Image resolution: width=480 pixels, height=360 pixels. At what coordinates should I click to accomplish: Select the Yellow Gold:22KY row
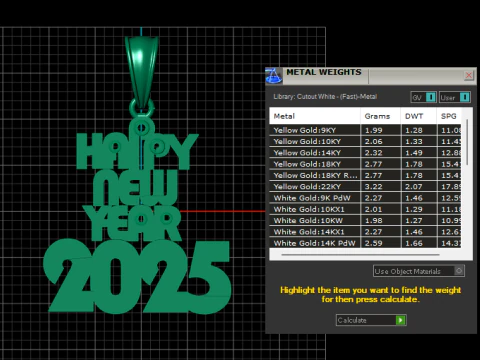pyautogui.click(x=365, y=187)
